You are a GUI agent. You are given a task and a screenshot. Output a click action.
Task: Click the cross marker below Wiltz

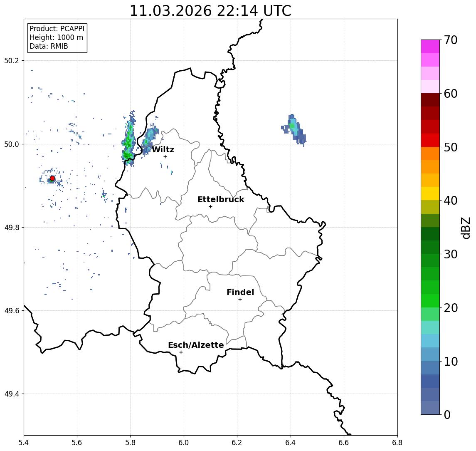(165, 157)
